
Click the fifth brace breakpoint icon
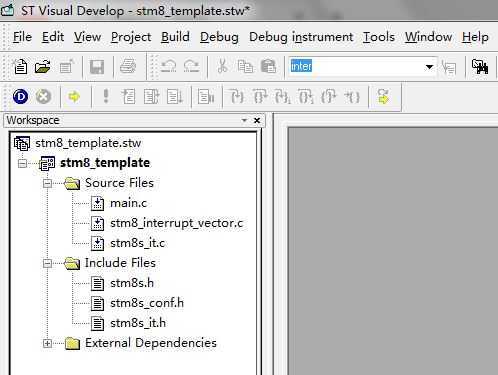329,97
